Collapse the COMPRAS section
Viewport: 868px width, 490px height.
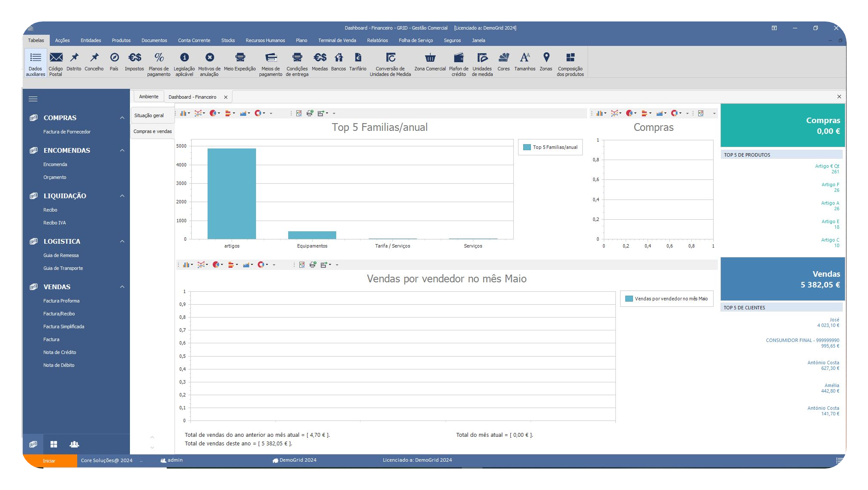click(x=122, y=118)
